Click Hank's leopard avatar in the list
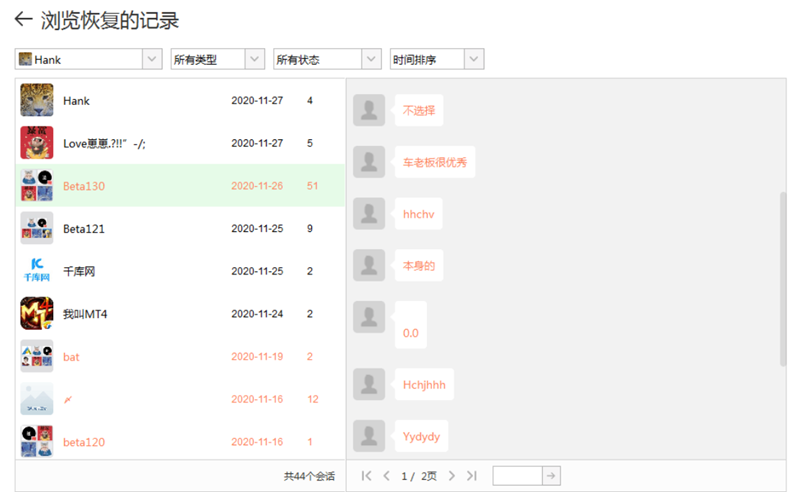 [37, 100]
